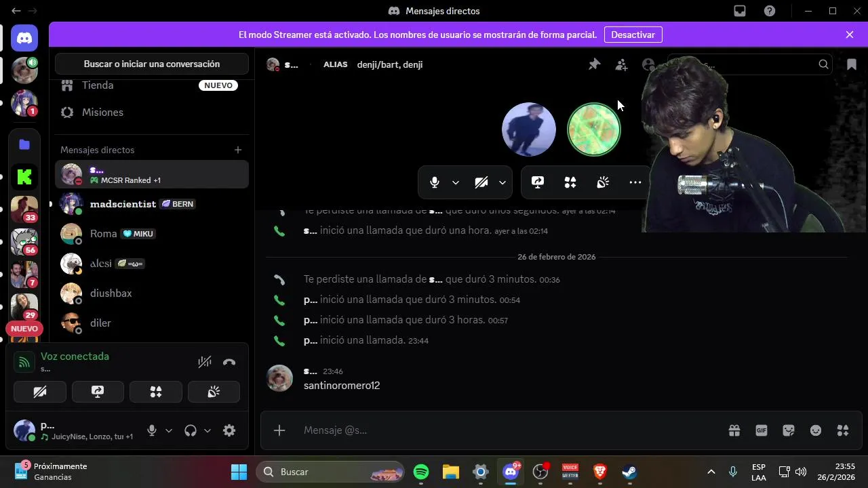The width and height of the screenshot is (868, 488).
Task: Send a gift icon in message box
Action: coord(734,430)
